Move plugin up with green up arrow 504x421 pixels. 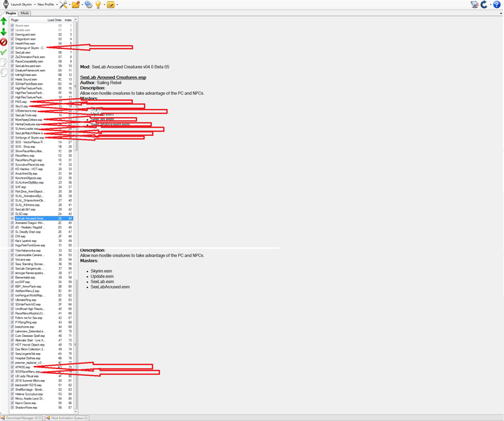point(3,22)
